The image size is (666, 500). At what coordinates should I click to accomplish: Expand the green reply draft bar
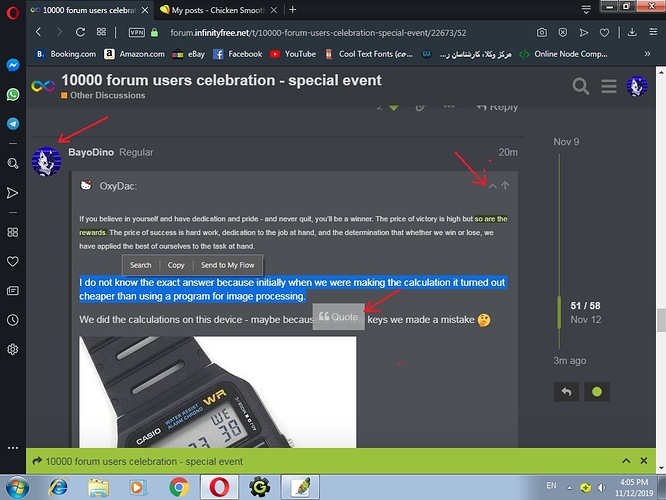coord(626,461)
